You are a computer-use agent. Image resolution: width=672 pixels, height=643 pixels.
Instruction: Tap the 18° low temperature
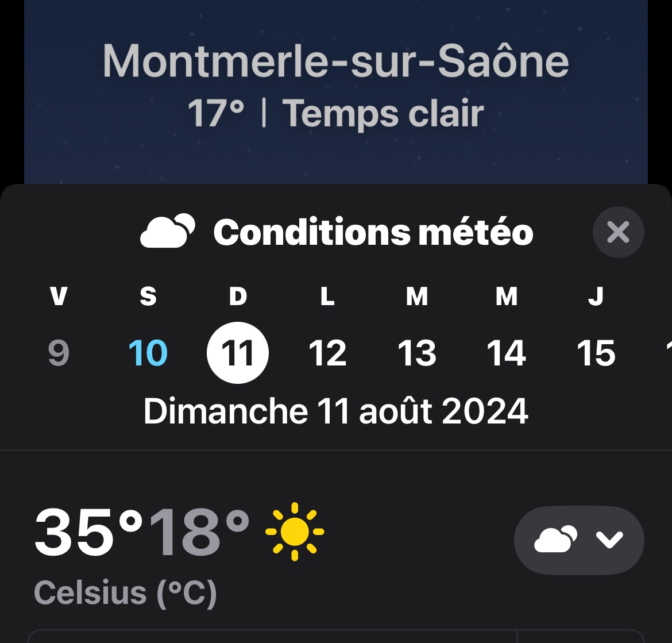(199, 532)
